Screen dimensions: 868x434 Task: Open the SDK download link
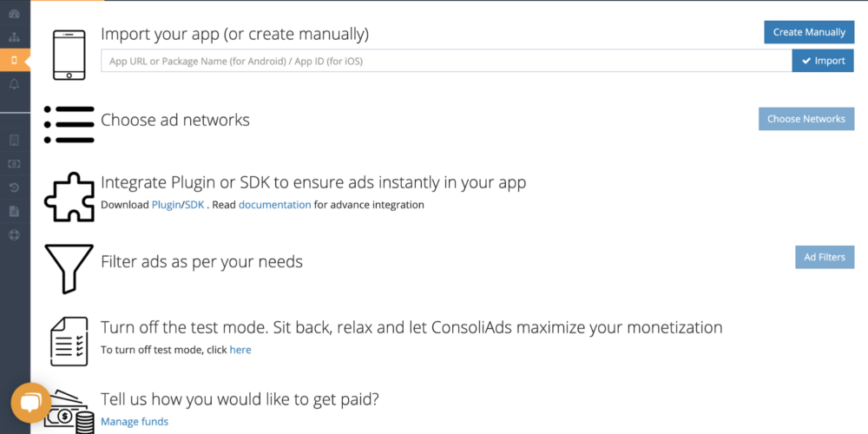pyautogui.click(x=194, y=205)
